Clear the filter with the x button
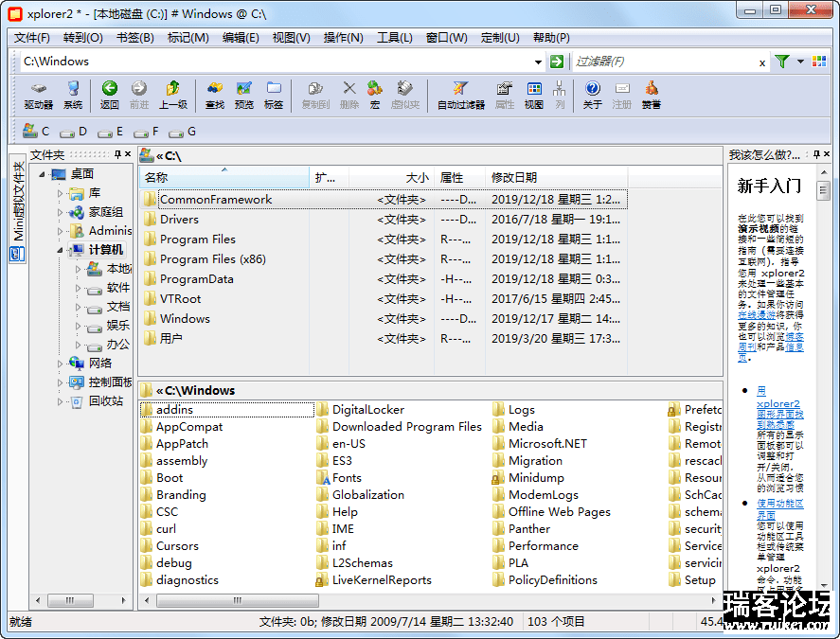 tap(762, 62)
